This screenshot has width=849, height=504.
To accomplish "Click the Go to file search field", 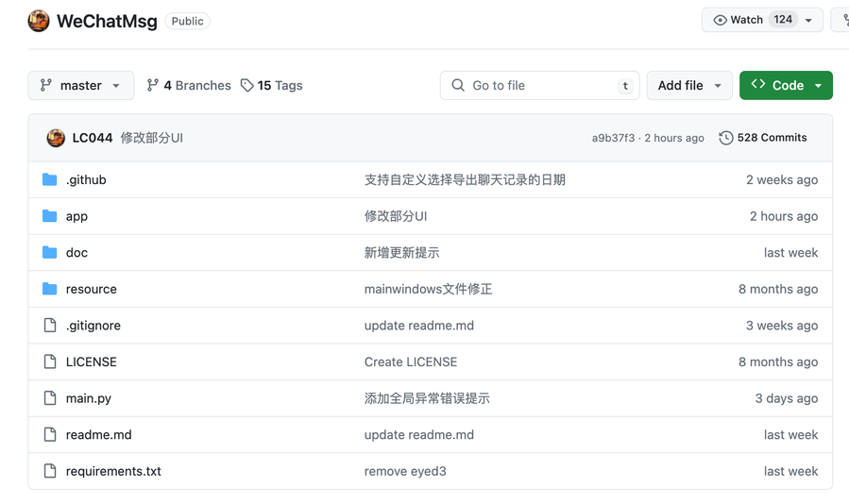I will (540, 86).
